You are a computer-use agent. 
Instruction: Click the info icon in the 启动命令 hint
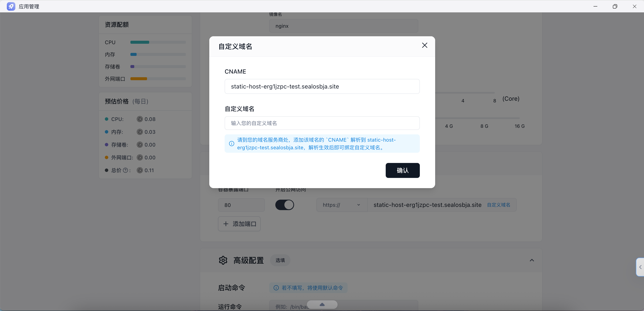point(276,288)
